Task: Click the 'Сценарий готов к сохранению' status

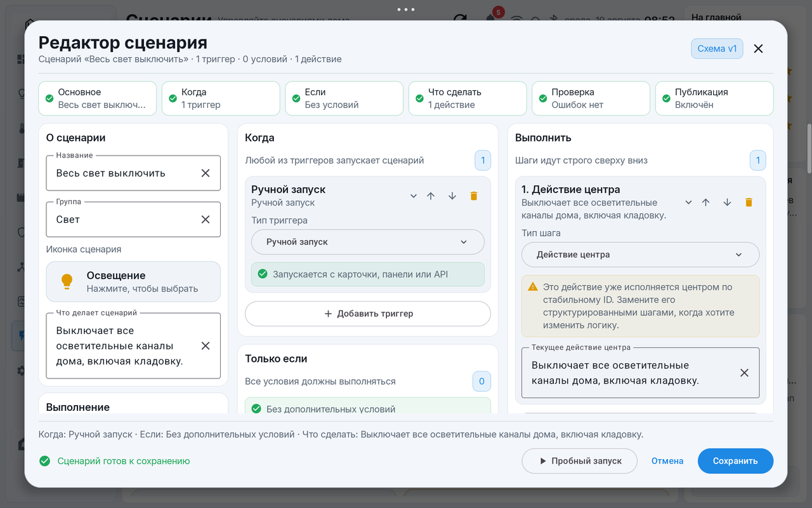Action: [x=115, y=461]
